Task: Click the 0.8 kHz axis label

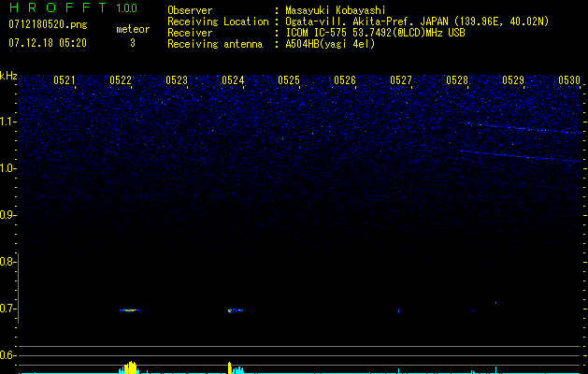Action: click(7, 262)
